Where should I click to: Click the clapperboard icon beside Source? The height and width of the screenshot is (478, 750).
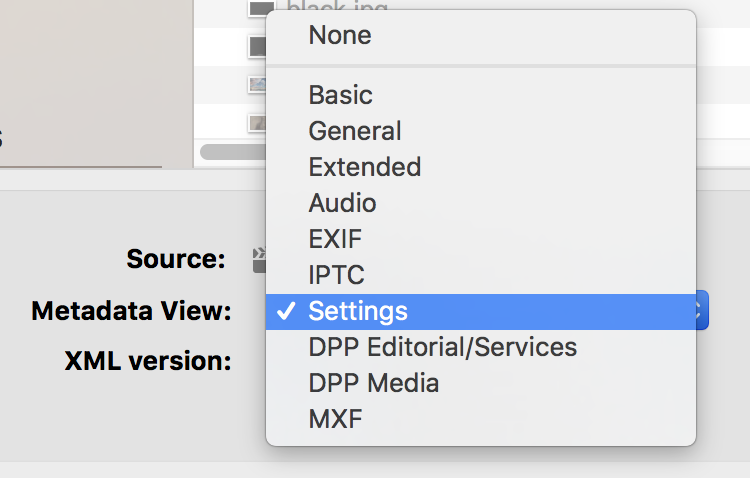[x=259, y=260]
